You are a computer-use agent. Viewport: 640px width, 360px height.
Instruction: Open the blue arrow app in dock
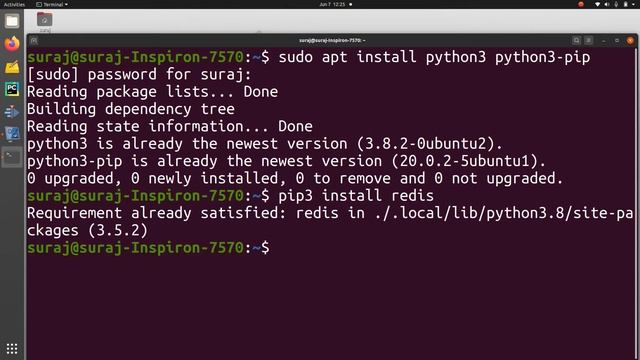pos(12,111)
